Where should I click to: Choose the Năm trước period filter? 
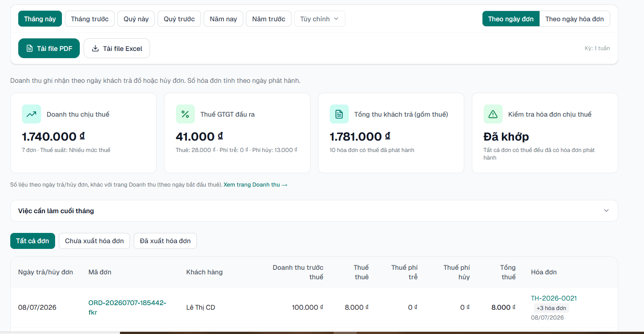[x=269, y=19]
